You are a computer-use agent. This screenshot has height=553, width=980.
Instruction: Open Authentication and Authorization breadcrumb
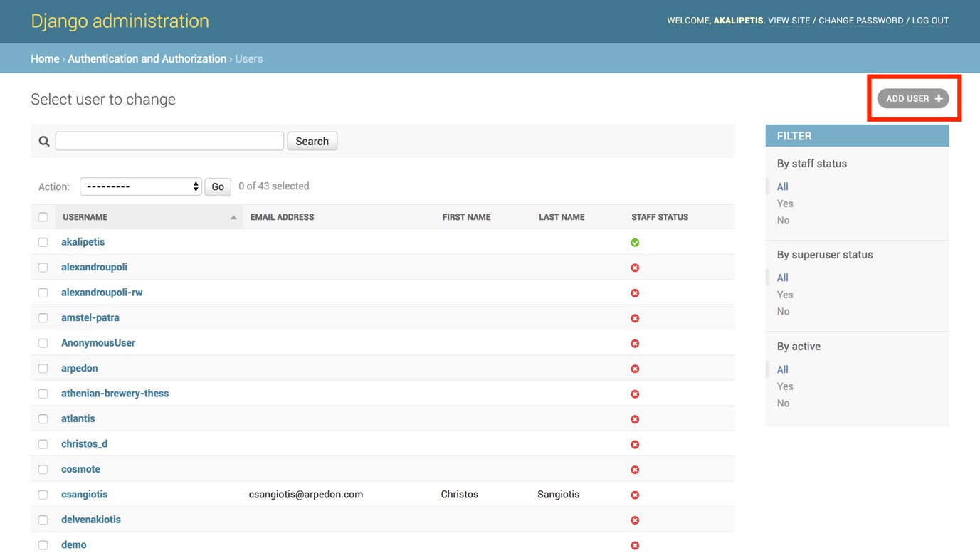147,59
